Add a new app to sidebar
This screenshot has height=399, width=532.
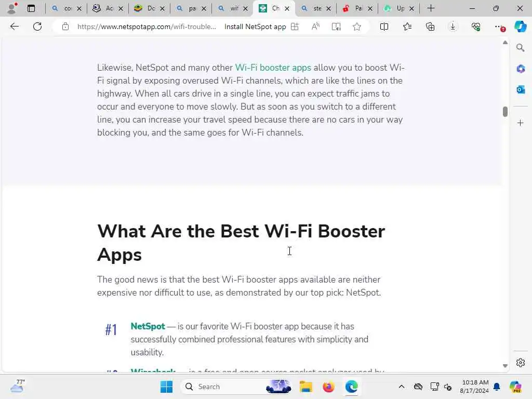pyautogui.click(x=521, y=123)
